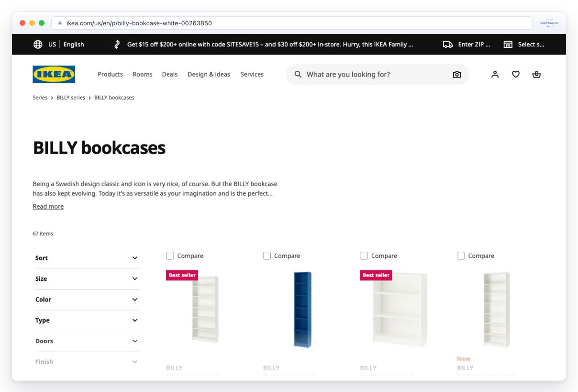Open the Design & ideas menu
Viewport: 578px width, 392px height.
point(209,74)
